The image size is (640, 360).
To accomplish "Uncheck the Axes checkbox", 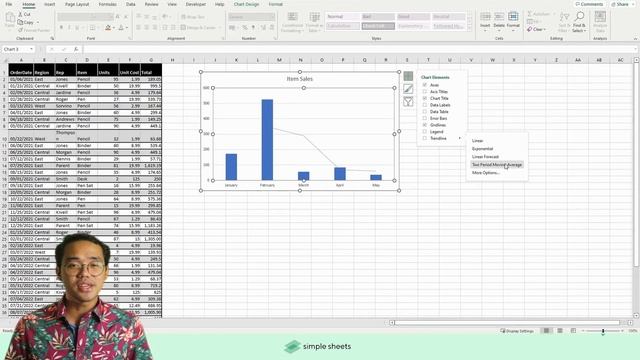I will 425,85.
